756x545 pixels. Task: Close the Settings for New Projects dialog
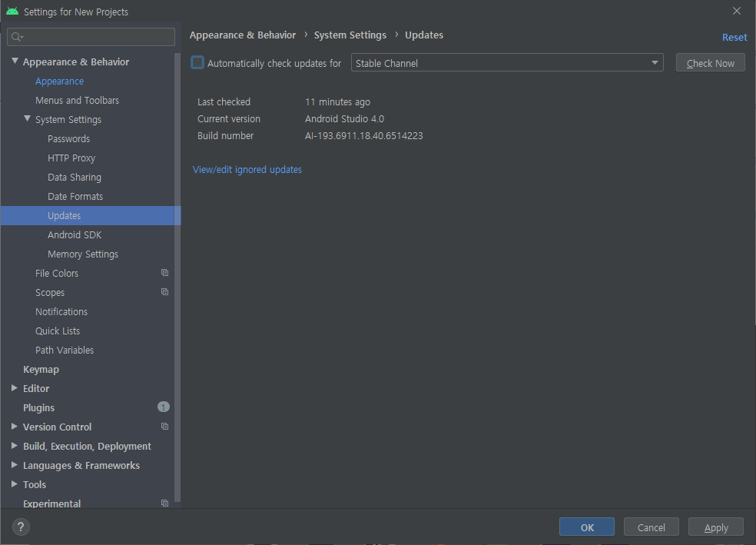click(736, 11)
